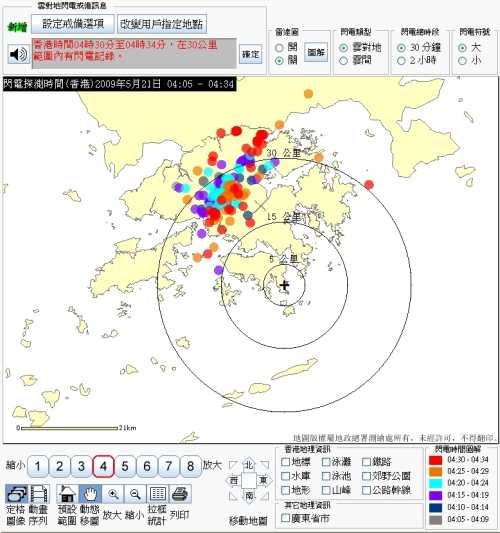
Task: Select the 動畫序列 animation sequence icon
Action: coord(38,494)
